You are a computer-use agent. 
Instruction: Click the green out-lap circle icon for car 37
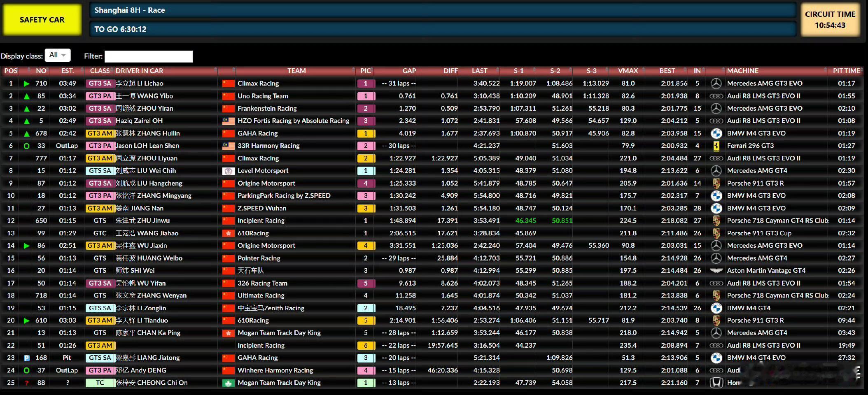pos(27,370)
